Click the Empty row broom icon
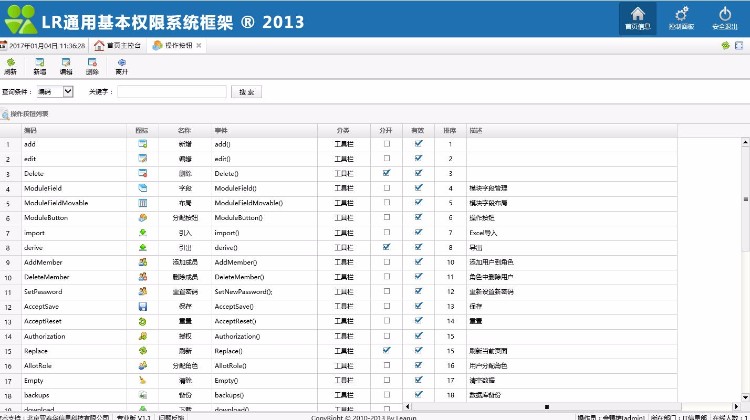This screenshot has height=420, width=750. (x=143, y=380)
